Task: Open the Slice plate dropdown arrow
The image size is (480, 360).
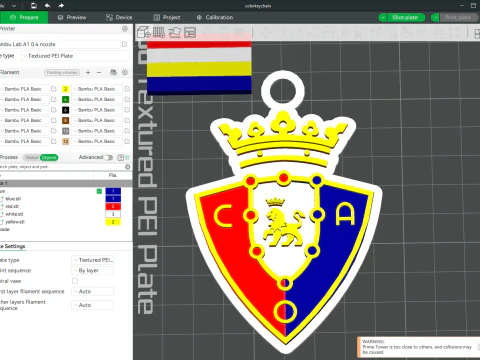Action: 383,17
